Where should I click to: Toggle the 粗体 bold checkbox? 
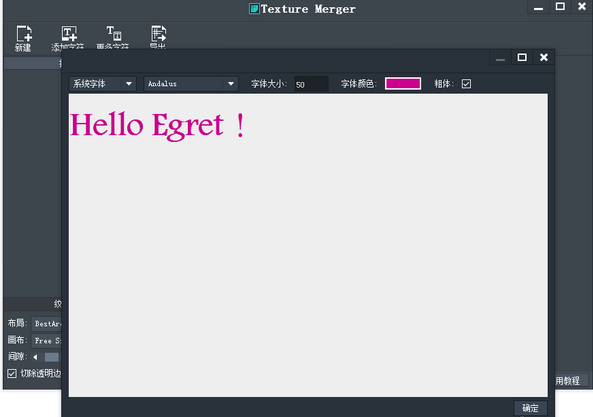pos(466,84)
